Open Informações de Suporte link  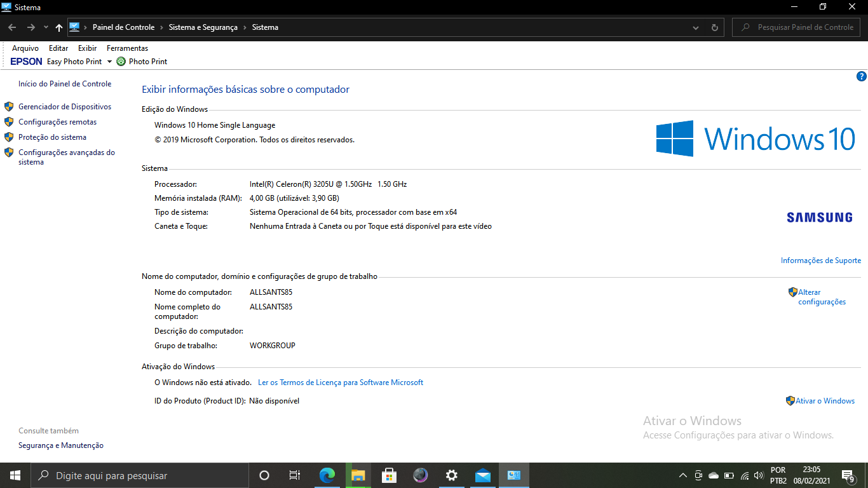[821, 261]
